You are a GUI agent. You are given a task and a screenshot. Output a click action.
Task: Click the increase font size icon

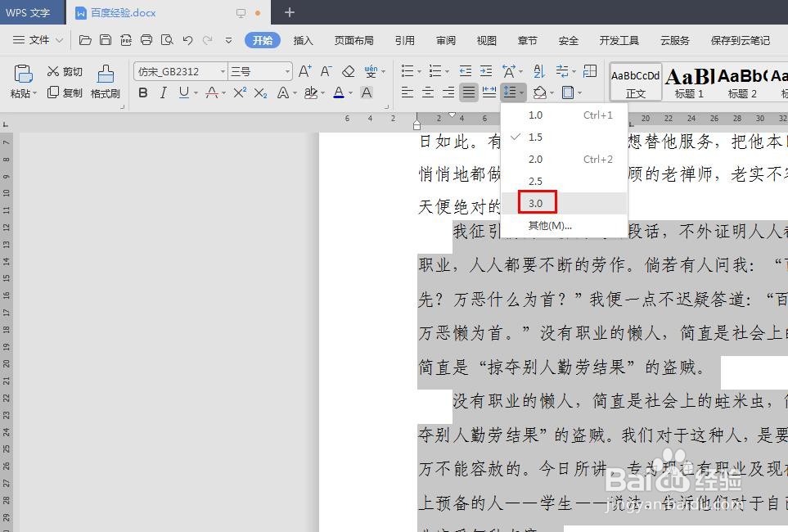click(x=304, y=71)
